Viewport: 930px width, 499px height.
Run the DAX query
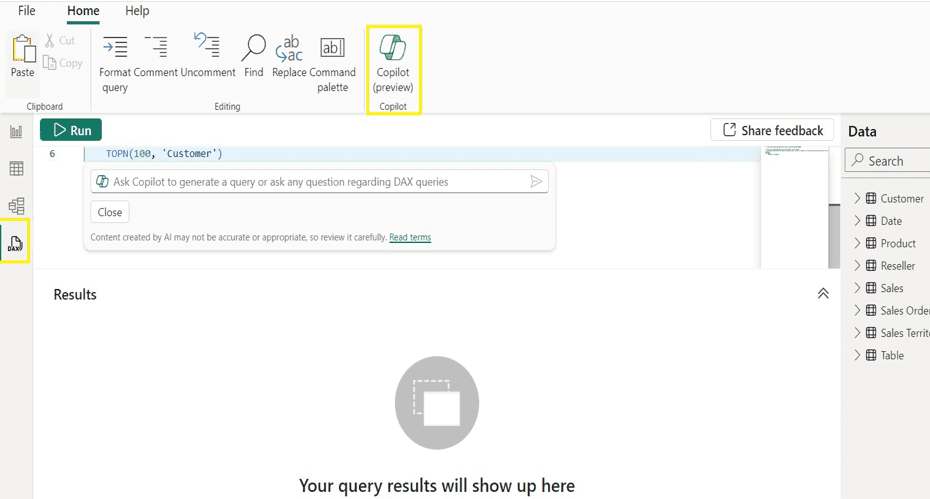71,130
